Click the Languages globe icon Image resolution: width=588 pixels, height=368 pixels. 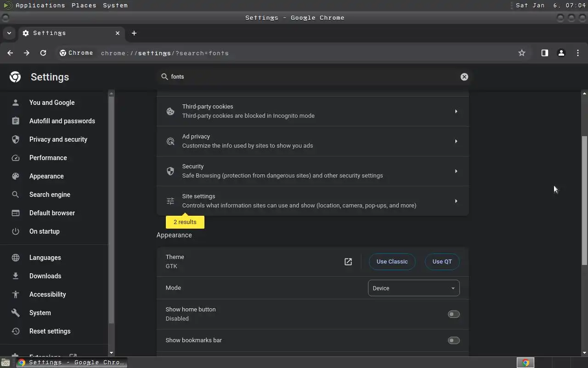[x=16, y=258]
